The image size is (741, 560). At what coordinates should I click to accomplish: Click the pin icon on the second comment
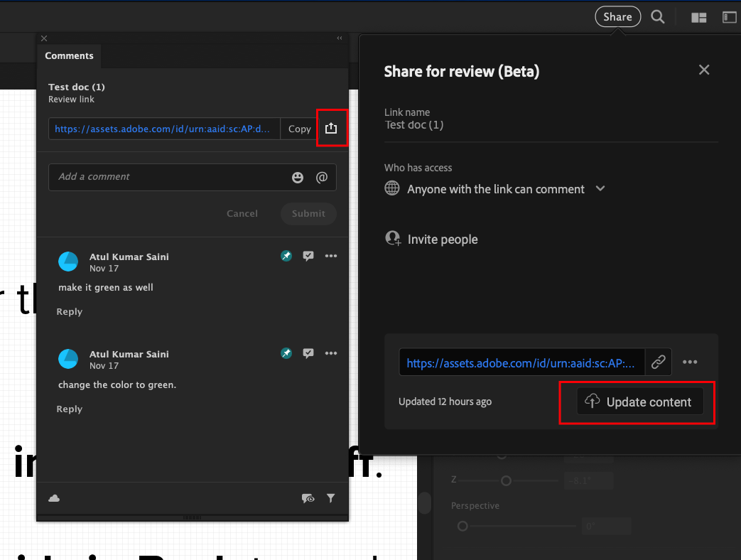point(286,353)
